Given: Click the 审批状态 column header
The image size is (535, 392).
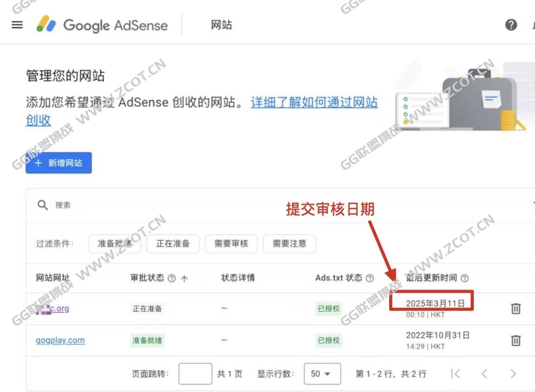Looking at the screenshot, I should 147,278.
